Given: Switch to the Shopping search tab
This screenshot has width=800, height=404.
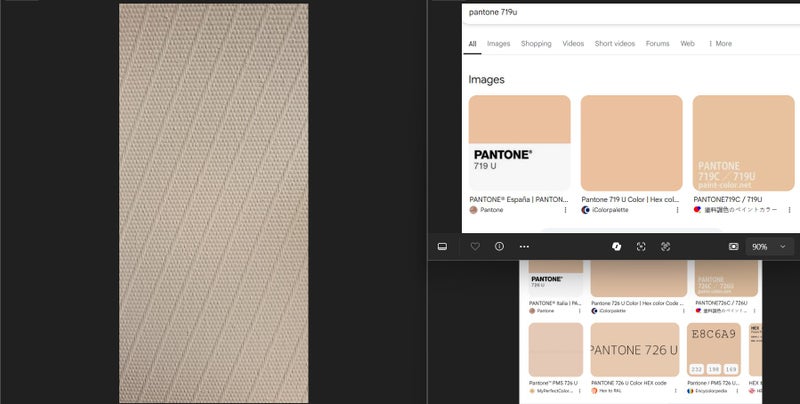Looking at the screenshot, I should (536, 44).
